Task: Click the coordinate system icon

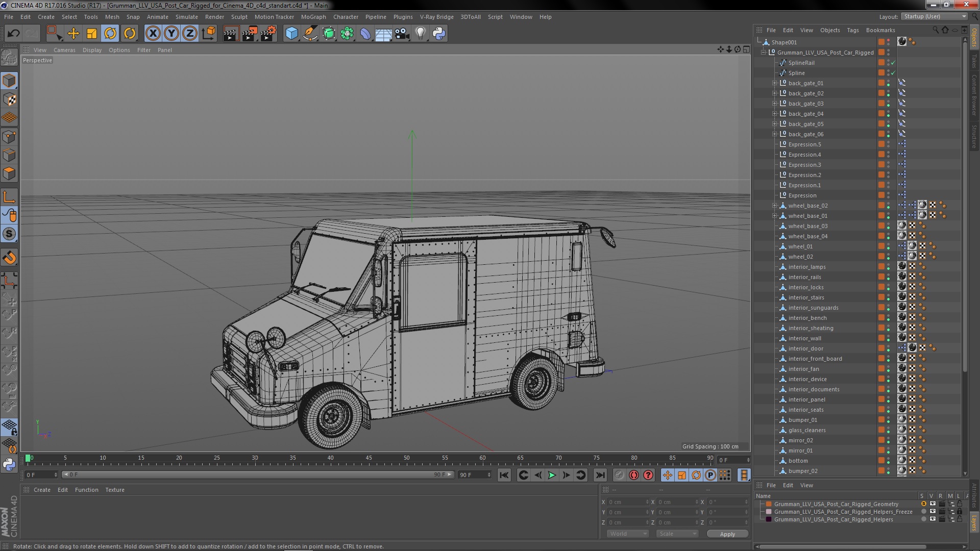Action: tap(208, 34)
